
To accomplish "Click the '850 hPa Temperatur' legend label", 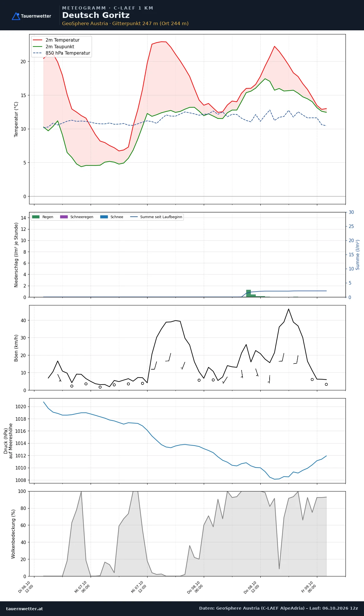I will (x=68, y=53).
